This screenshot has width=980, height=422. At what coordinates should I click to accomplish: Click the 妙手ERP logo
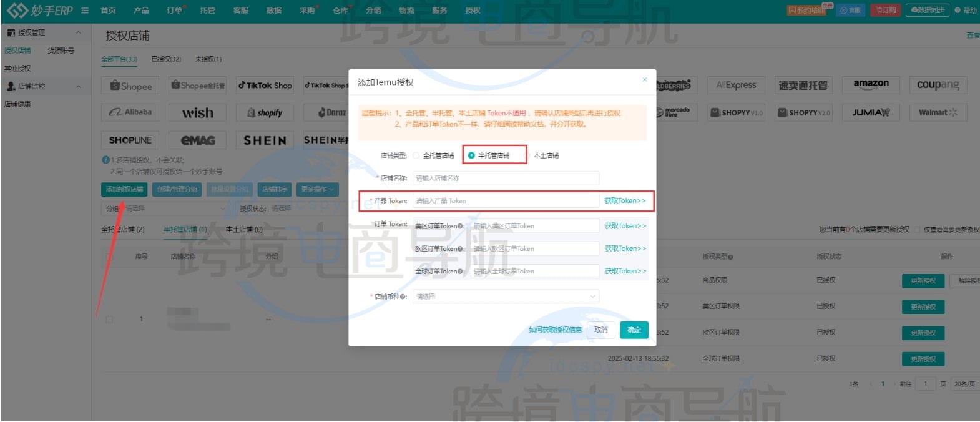coord(41,10)
